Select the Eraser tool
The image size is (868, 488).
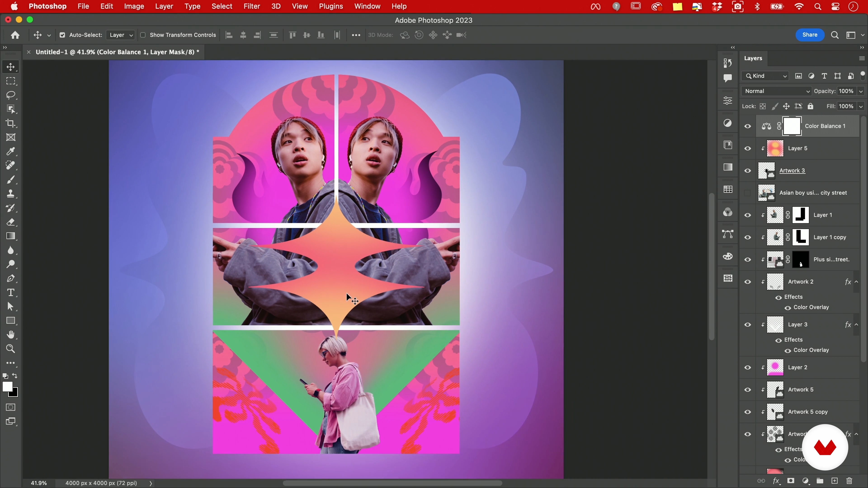click(11, 222)
